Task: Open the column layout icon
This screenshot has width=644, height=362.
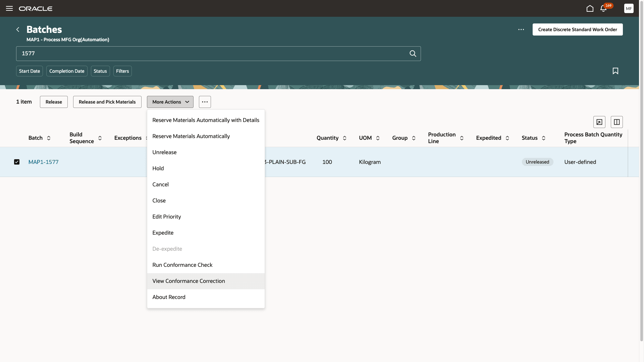Action: pos(617,122)
